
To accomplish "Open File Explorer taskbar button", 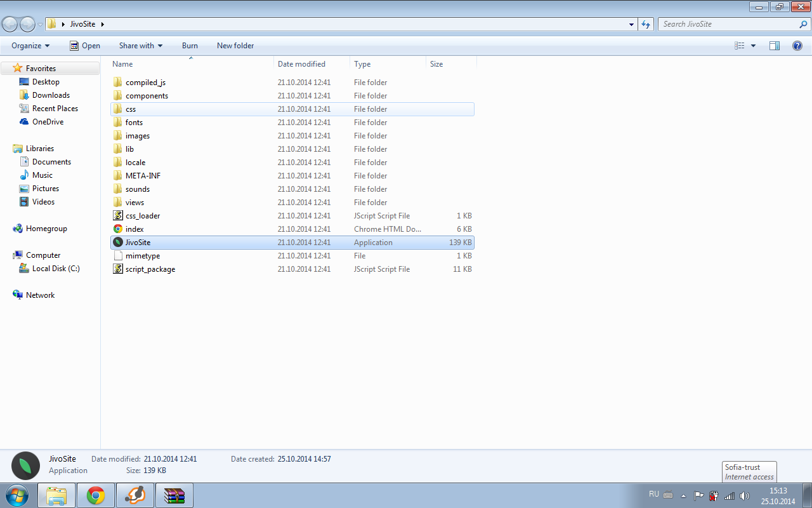I will (x=56, y=495).
